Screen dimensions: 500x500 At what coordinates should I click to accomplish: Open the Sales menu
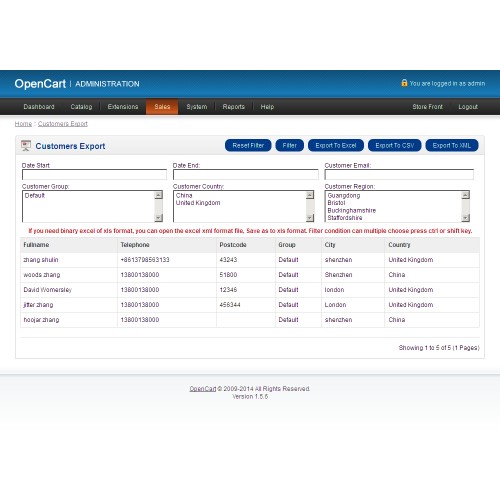coord(162,107)
